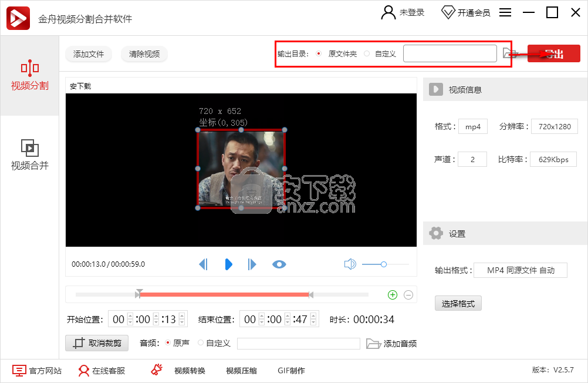Increase end position minutes stepper
Image resolution: width=588 pixels, height=383 pixels.
tap(288, 316)
